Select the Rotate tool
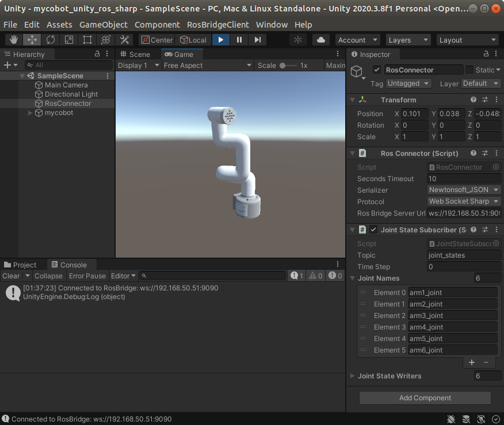Screen dimensions: 504x425 pyautogui.click(x=51, y=40)
